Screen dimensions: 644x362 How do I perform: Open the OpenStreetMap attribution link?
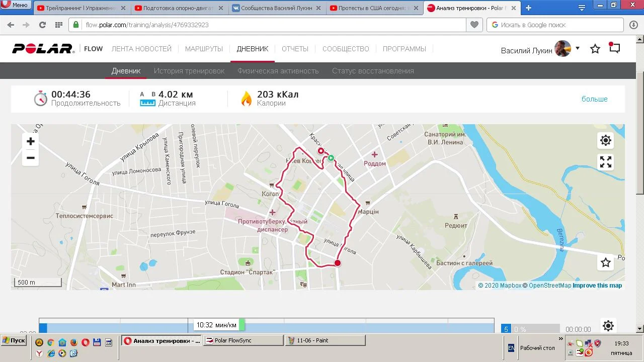coord(550,286)
